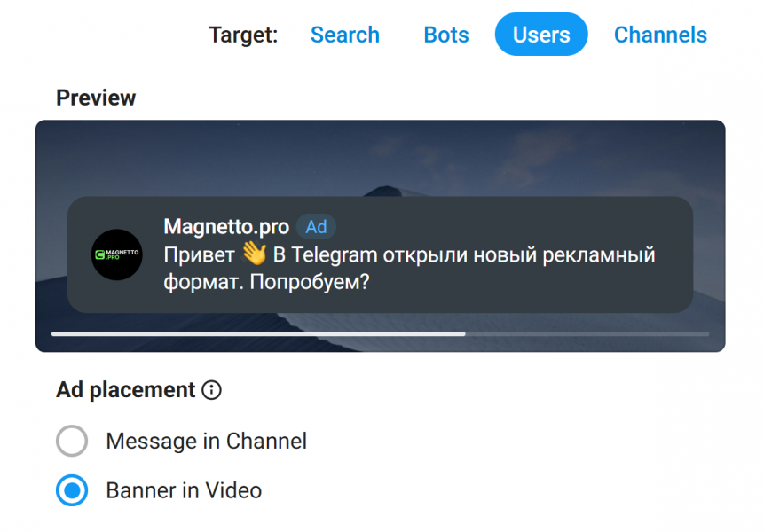The height and width of the screenshot is (532, 764).
Task: Switch target to Bots
Action: pos(445,35)
